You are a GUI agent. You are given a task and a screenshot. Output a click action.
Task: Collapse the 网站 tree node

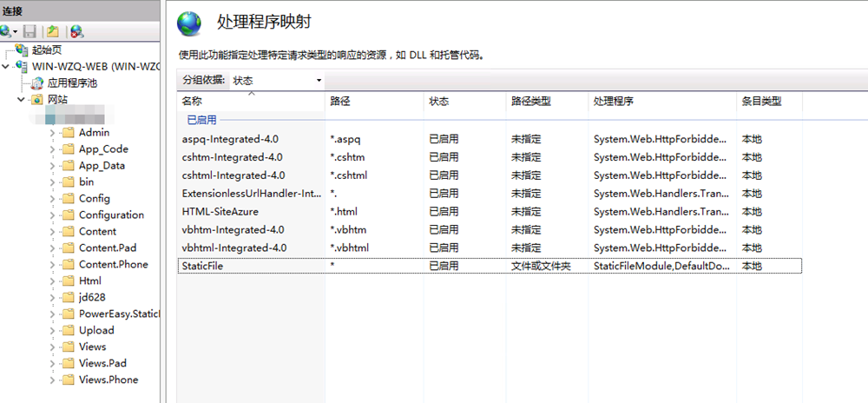(x=22, y=100)
